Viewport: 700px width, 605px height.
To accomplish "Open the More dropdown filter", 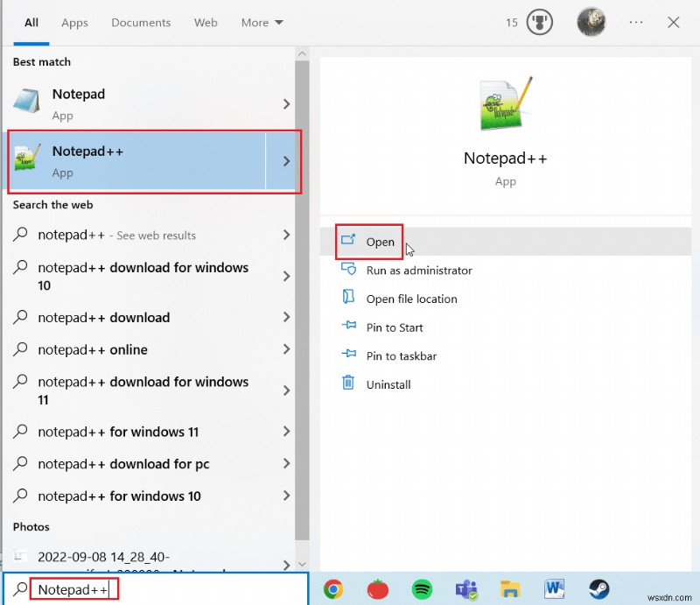I will pyautogui.click(x=262, y=23).
